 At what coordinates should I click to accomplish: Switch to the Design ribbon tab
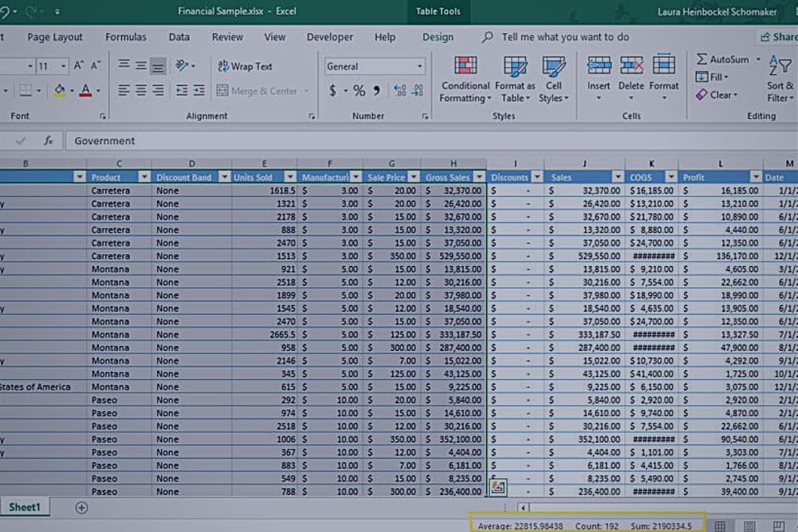click(438, 36)
